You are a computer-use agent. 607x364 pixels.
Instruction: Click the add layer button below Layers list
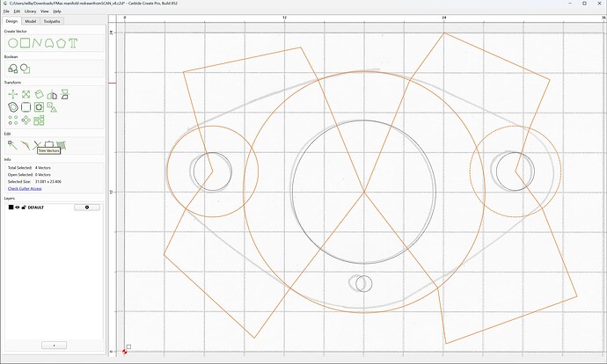[54, 345]
